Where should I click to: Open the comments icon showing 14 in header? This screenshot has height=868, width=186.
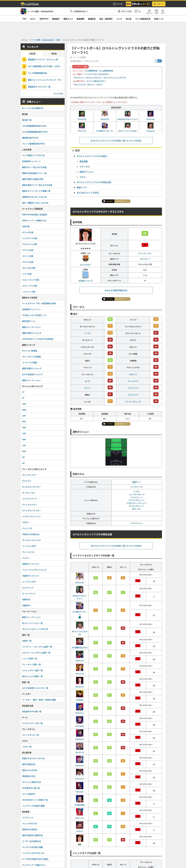138,11
